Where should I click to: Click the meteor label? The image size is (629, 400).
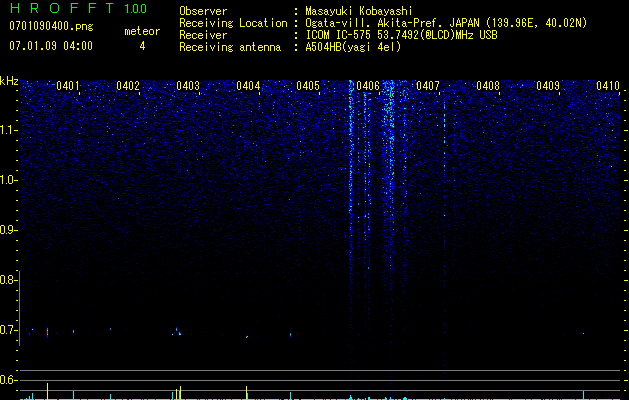click(x=142, y=31)
